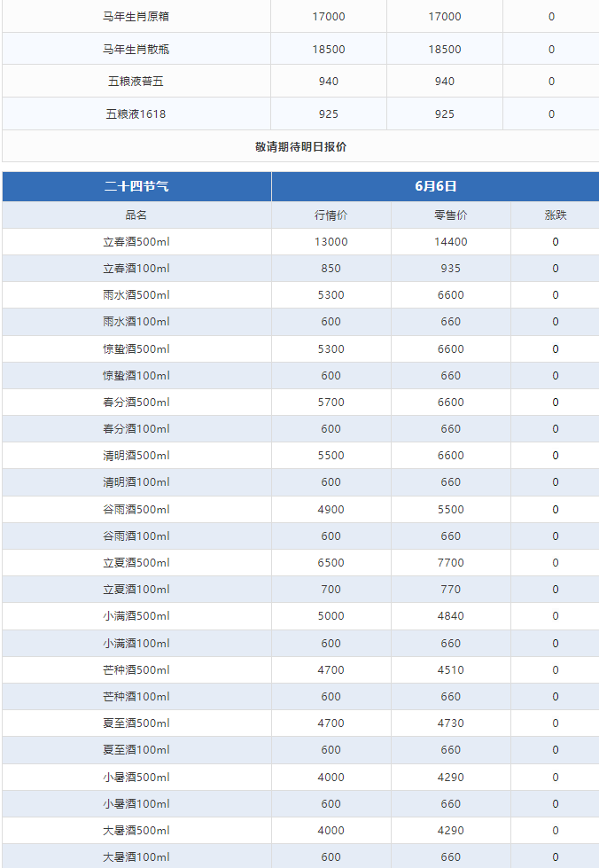Screen dimensions: 599x868
Task: Click the 马年生肖散瓶 product name cell
Action: (x=136, y=50)
